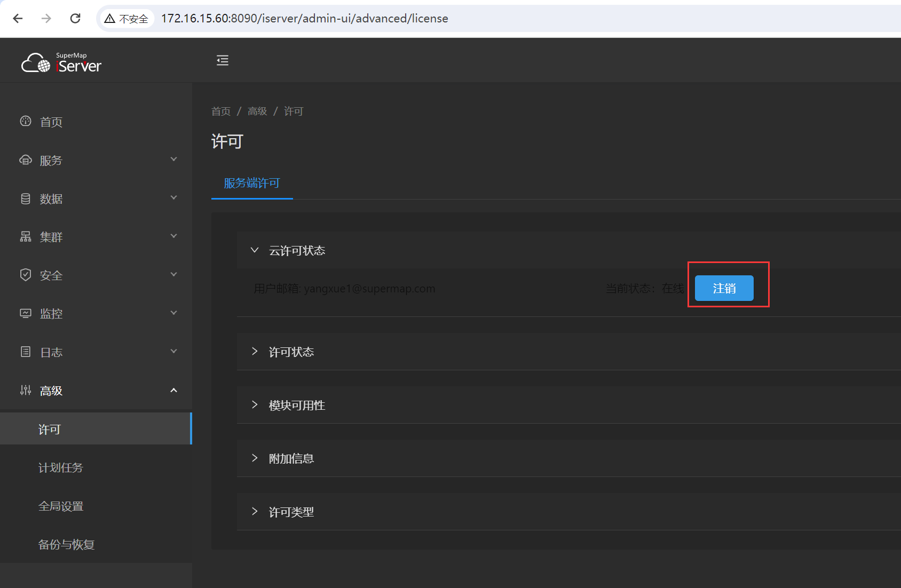This screenshot has width=901, height=588.
Task: Click 高级 in the breadcrumb
Action: (x=257, y=111)
